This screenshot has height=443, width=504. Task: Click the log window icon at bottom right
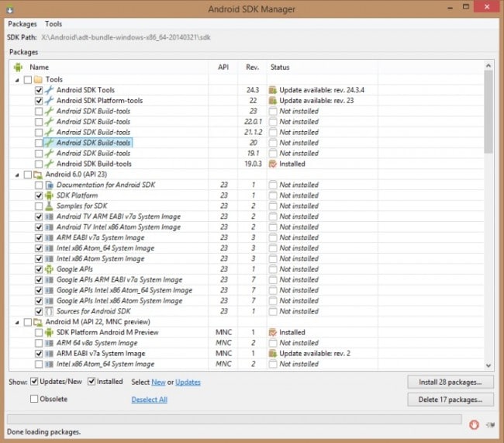490,425
